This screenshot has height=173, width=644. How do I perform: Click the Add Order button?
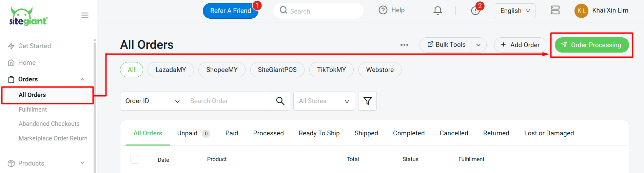pos(520,45)
